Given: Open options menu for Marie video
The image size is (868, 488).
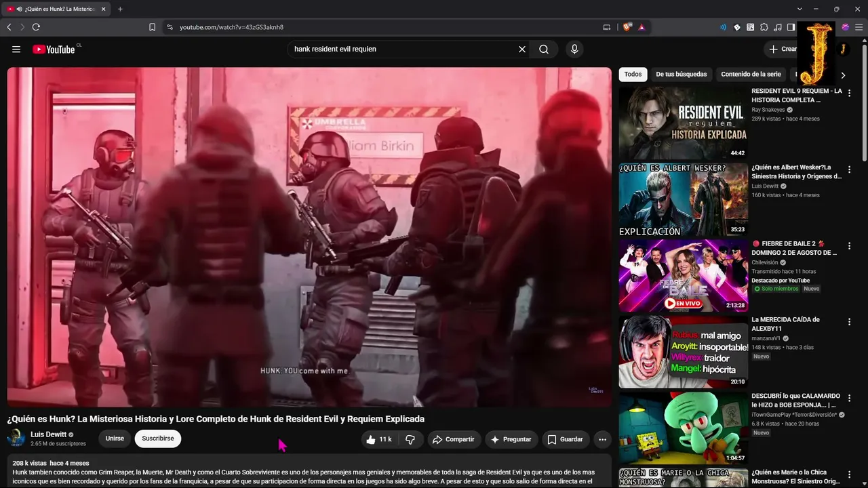Looking at the screenshot, I should [849, 475].
